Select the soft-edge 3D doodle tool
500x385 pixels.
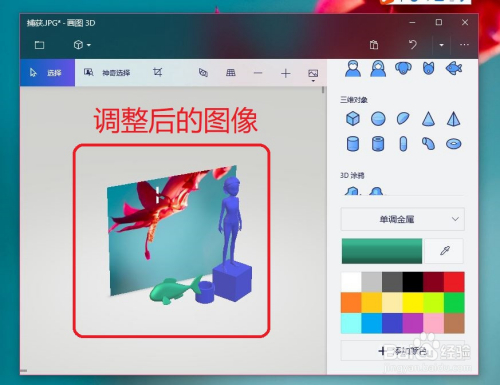[x=376, y=191]
